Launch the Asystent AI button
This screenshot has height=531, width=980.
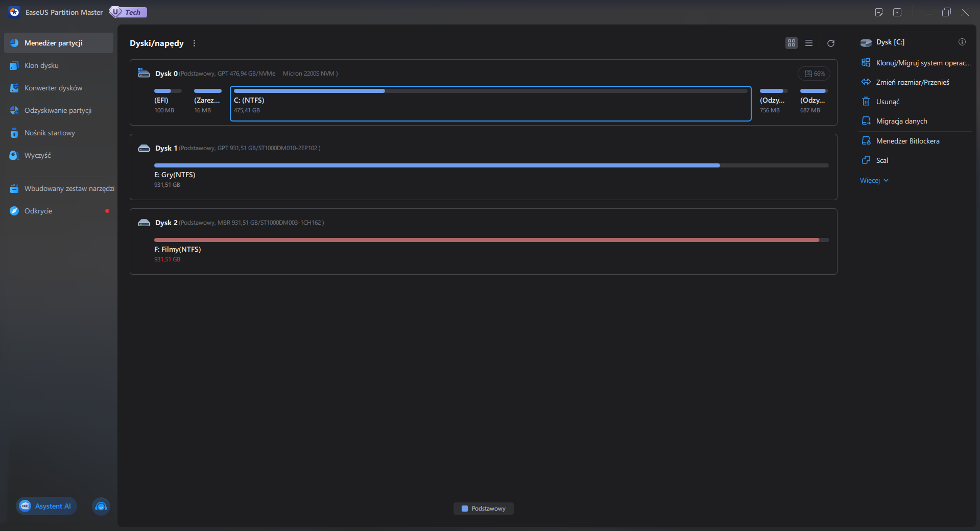46,506
